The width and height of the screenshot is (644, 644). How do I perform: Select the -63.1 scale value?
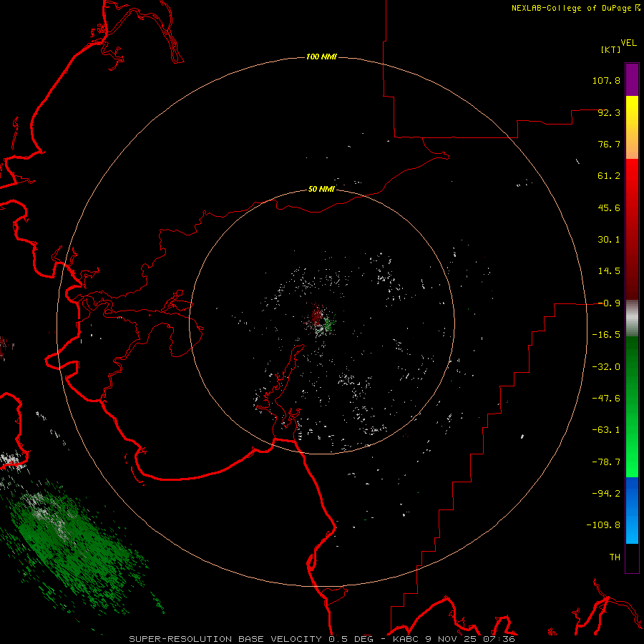pos(606,430)
